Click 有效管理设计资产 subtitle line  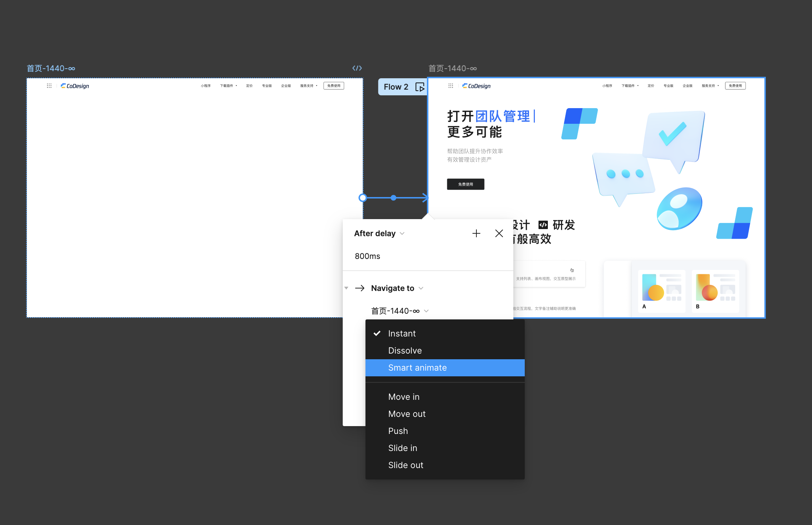[x=469, y=160]
